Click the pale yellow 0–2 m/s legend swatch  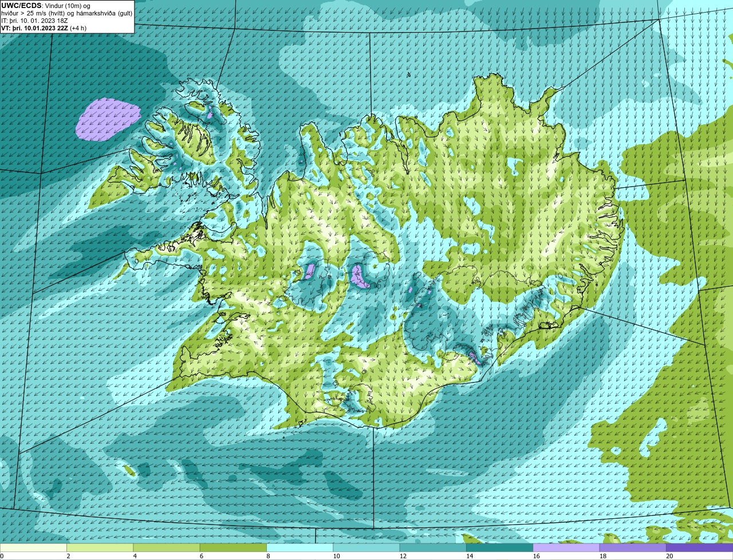[33, 548]
